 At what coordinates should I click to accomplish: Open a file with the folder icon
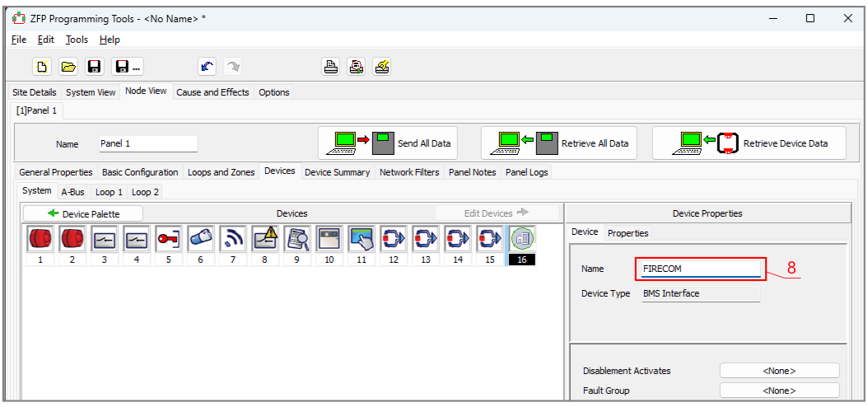68,68
